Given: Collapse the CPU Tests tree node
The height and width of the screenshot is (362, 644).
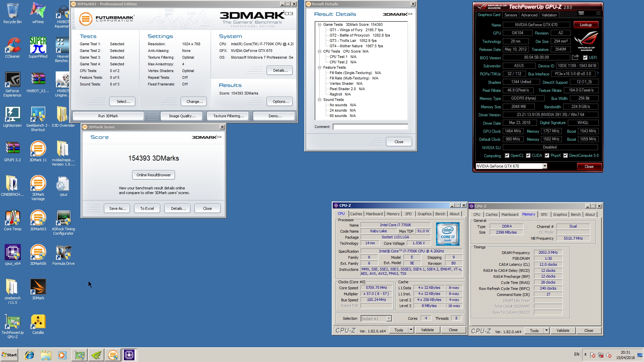Looking at the screenshot, I should coord(320,51).
